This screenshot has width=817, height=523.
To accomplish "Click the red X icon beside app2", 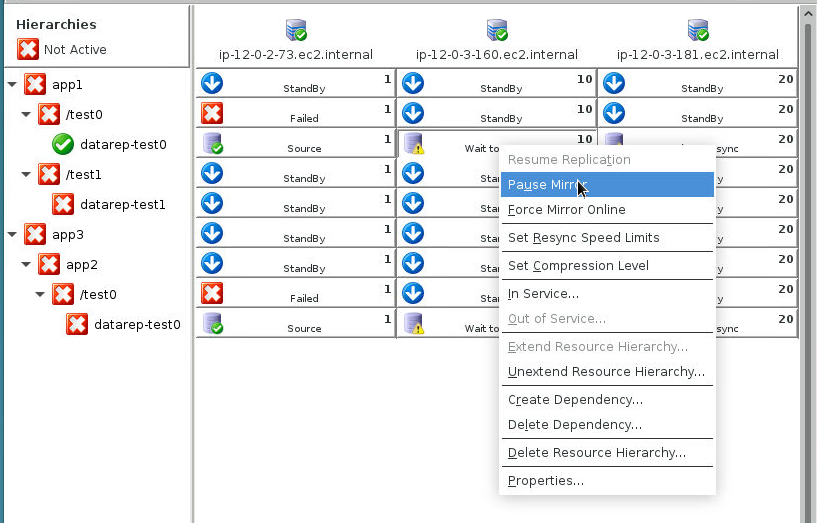I will pos(49,264).
